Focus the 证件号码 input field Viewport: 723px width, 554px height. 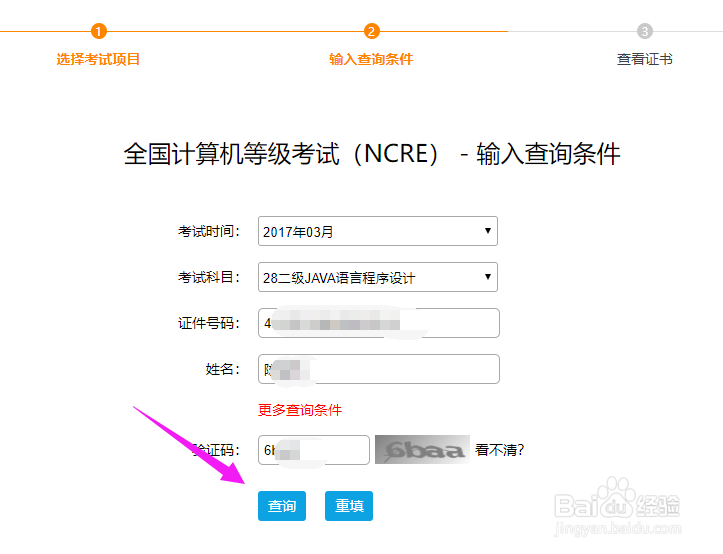(x=379, y=323)
